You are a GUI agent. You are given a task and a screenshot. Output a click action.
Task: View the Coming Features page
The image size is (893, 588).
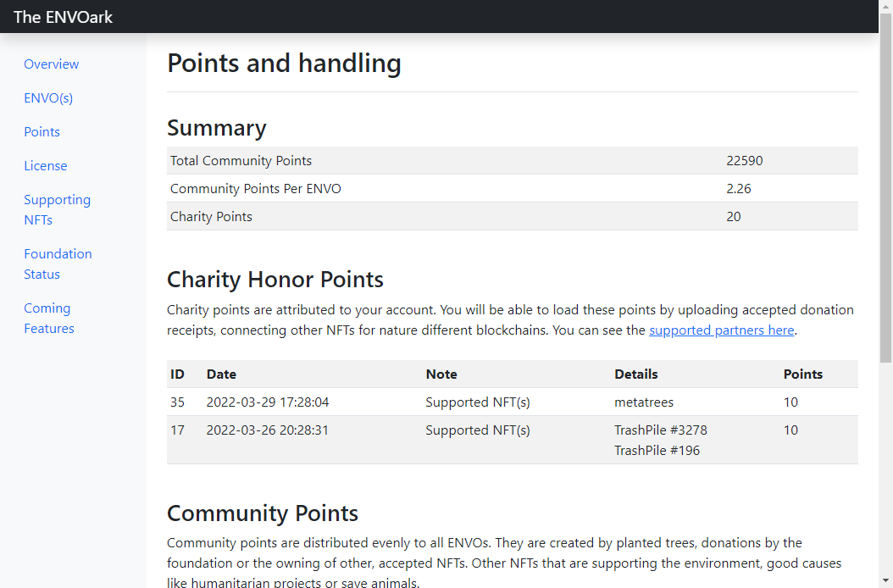point(49,318)
